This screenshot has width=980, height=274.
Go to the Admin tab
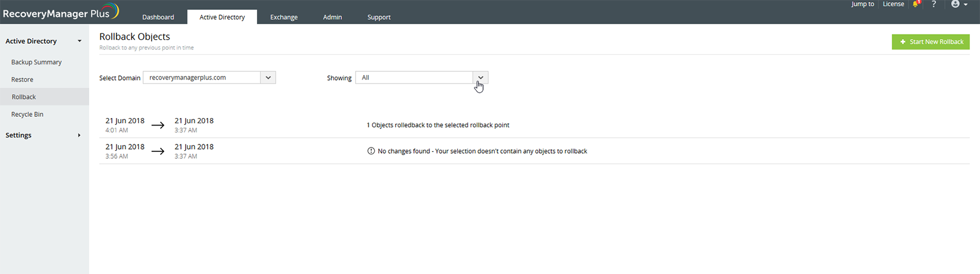tap(332, 17)
